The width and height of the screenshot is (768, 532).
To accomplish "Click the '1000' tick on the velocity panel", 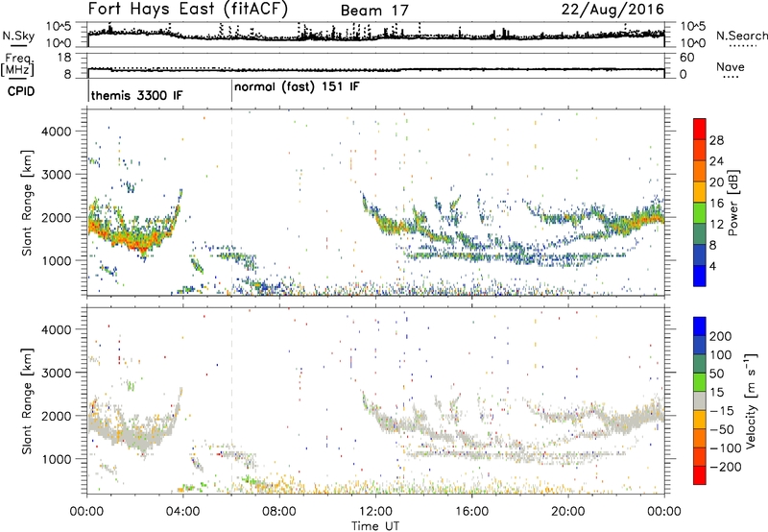I will [57, 459].
